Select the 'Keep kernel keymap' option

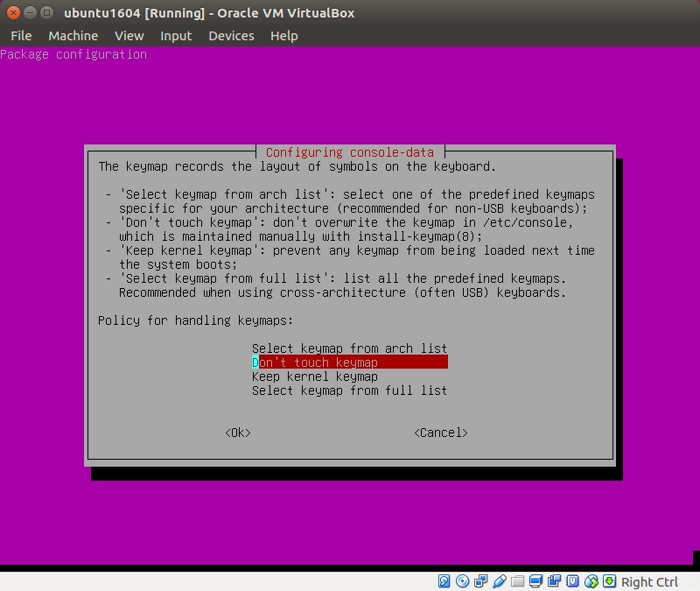point(315,376)
